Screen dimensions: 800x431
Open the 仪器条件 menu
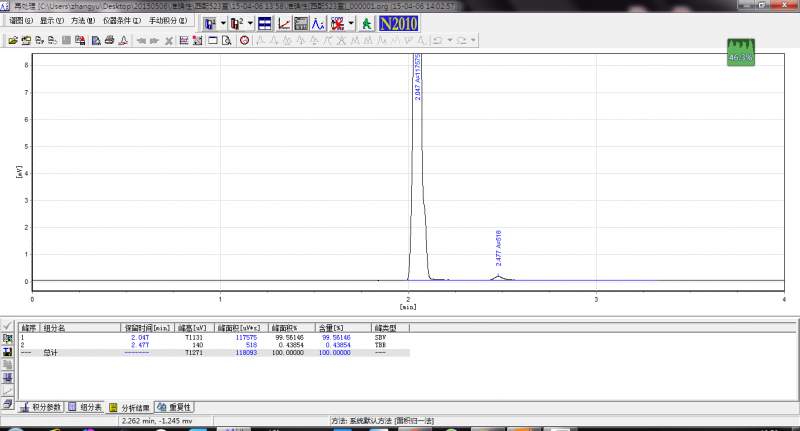(x=123, y=20)
